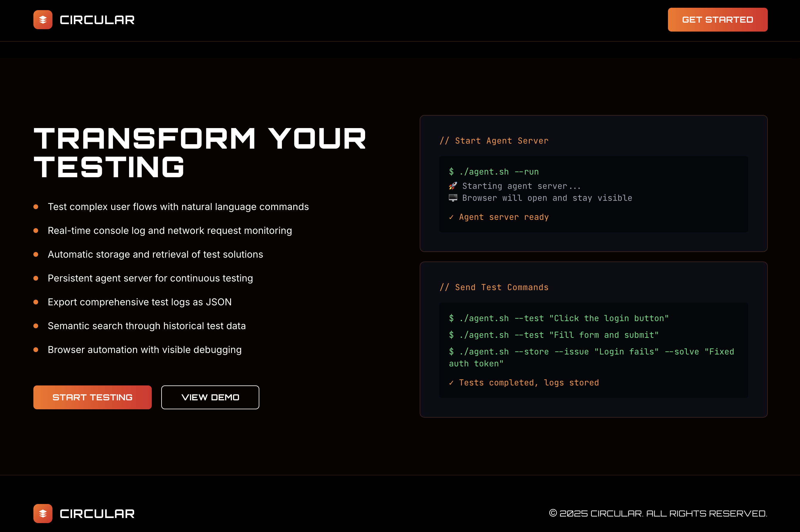Viewport: 800px width, 532px height.
Task: Click the orange bullet beside Export comprehensive test logs
Action: tap(36, 302)
